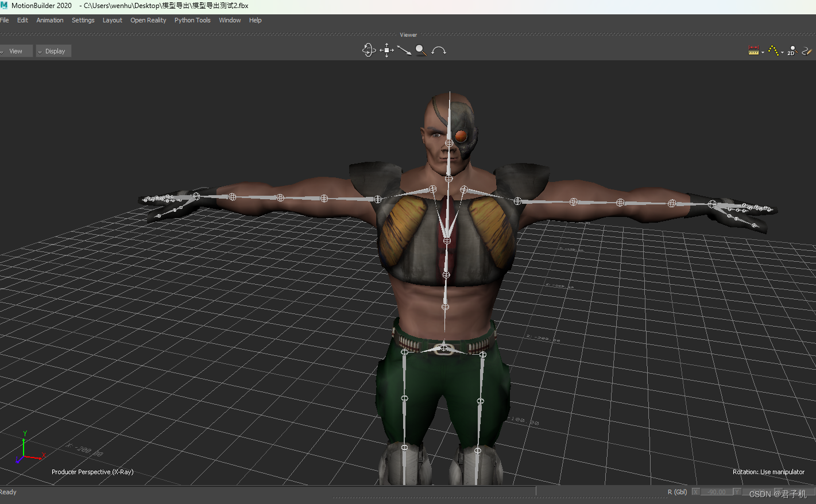Open the Python Tools menu

coord(192,20)
